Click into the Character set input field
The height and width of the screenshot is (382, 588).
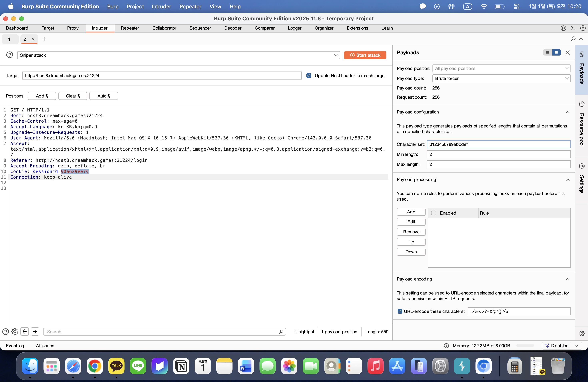coord(498,144)
